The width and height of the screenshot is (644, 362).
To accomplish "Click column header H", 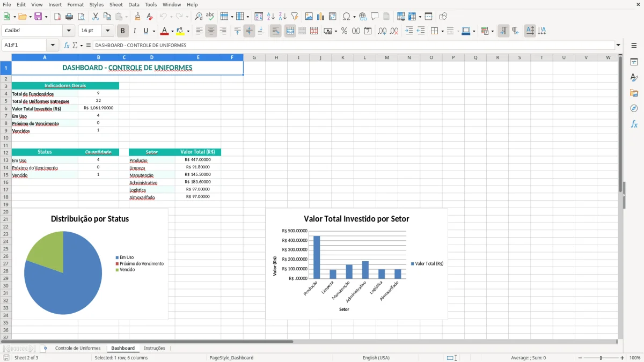I will [276, 57].
